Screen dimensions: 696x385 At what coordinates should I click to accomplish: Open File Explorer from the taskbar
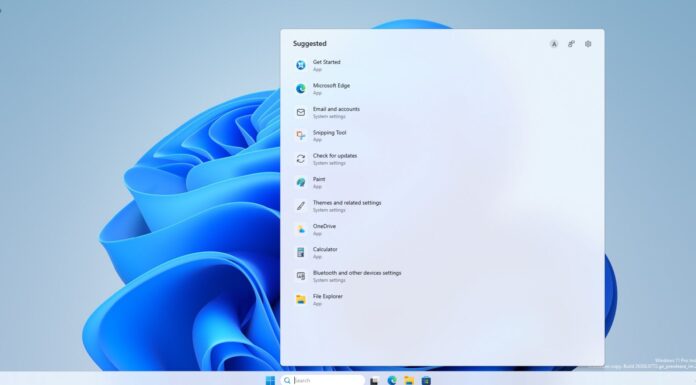(409, 381)
